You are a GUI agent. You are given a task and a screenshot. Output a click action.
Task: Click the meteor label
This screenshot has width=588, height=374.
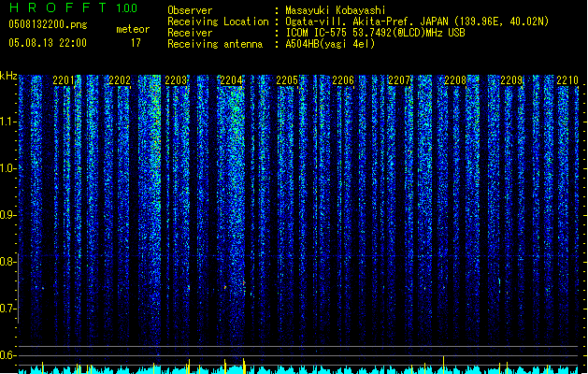133,29
